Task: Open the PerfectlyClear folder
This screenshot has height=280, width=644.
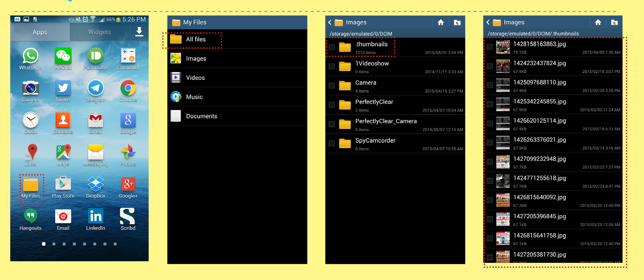Action: [374, 105]
